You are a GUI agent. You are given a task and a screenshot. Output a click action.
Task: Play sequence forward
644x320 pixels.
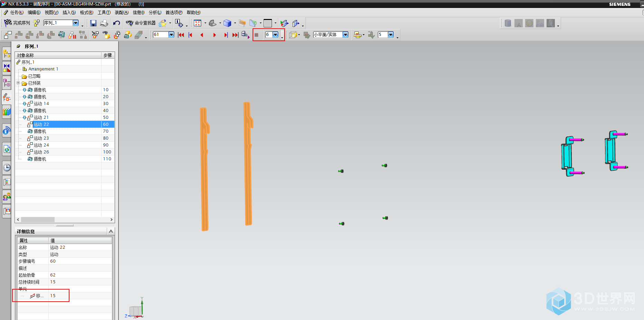click(x=215, y=35)
